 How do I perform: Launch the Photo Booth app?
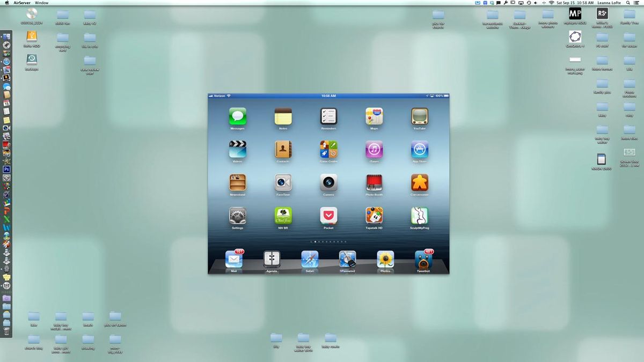click(x=374, y=183)
